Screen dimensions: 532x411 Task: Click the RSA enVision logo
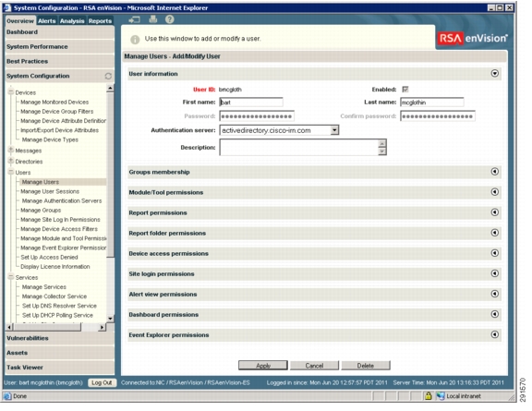tap(473, 39)
